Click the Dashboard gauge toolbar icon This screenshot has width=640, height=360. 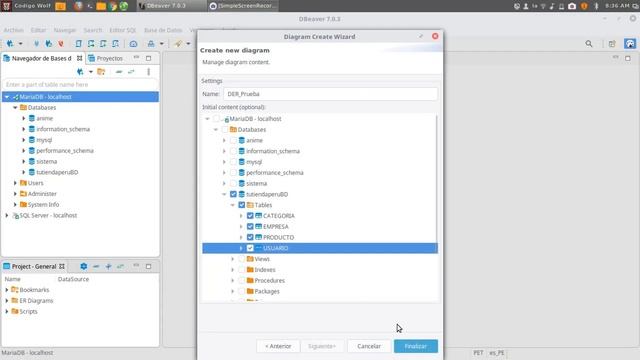click(133, 44)
